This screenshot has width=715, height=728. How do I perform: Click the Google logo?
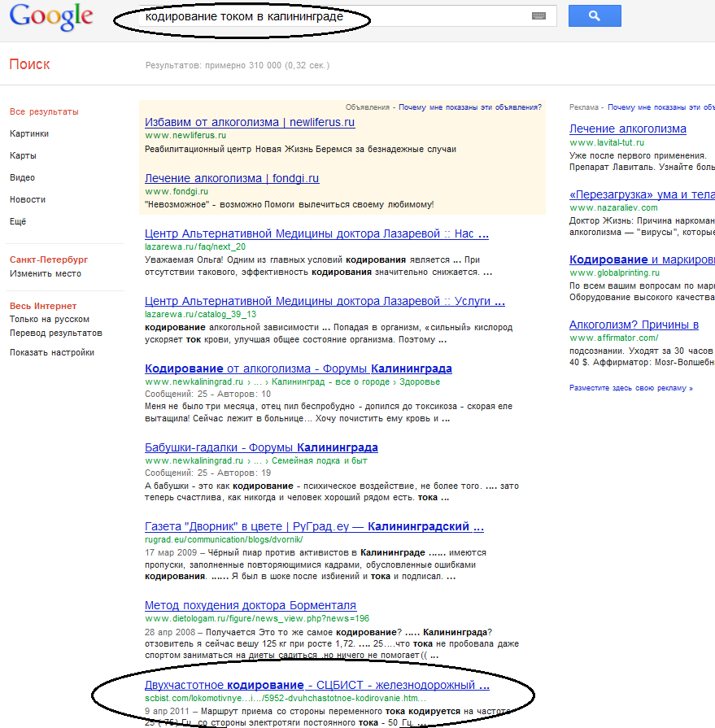click(x=51, y=16)
